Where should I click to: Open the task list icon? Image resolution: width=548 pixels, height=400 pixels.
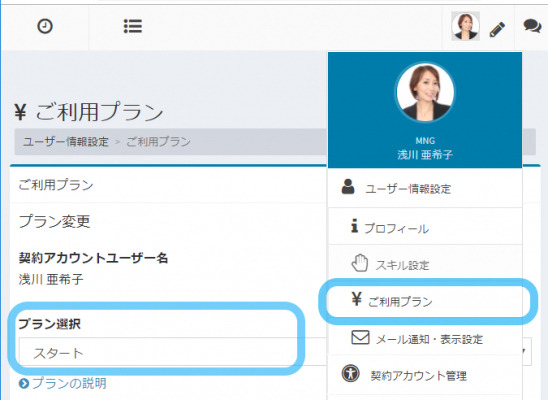[133, 26]
